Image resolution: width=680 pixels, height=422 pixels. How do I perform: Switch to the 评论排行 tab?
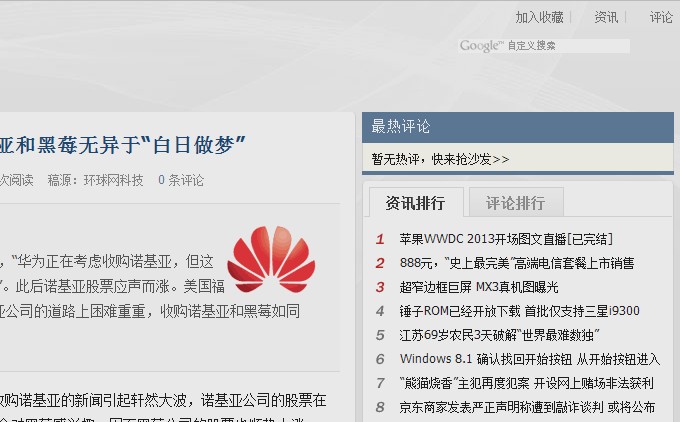(x=516, y=203)
